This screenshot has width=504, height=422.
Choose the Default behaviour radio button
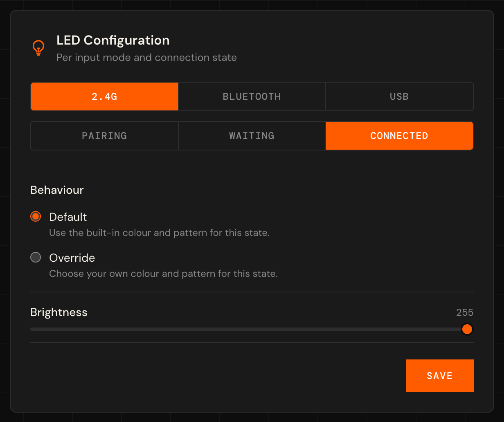point(36,216)
